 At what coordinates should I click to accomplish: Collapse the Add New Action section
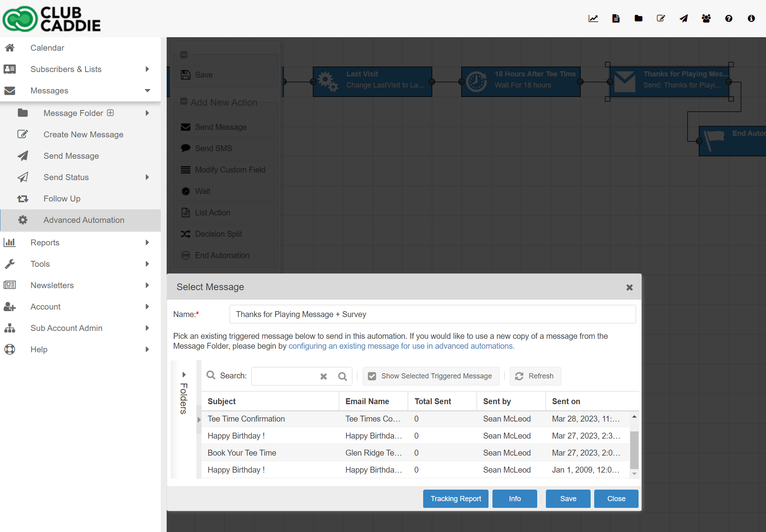[184, 102]
